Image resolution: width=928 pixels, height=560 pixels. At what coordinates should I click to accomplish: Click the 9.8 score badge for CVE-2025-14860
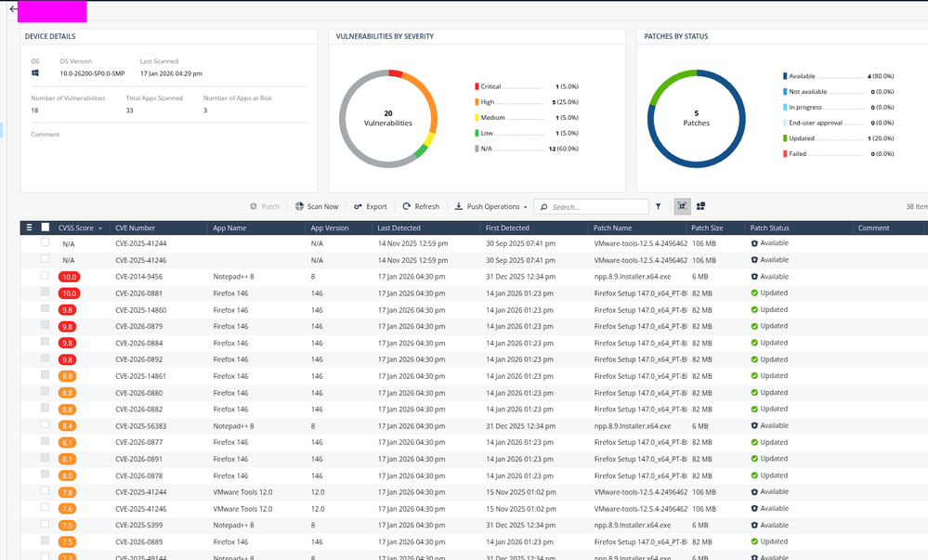(x=67, y=309)
